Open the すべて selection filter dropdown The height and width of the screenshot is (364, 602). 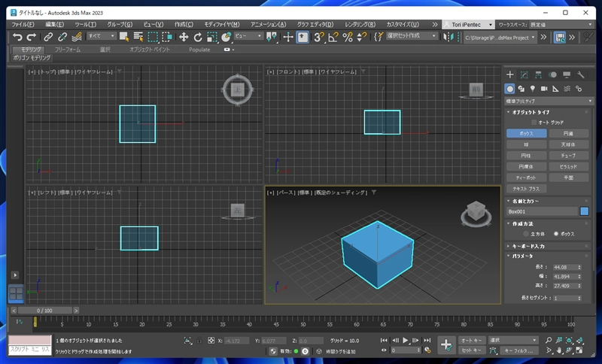[x=102, y=36]
